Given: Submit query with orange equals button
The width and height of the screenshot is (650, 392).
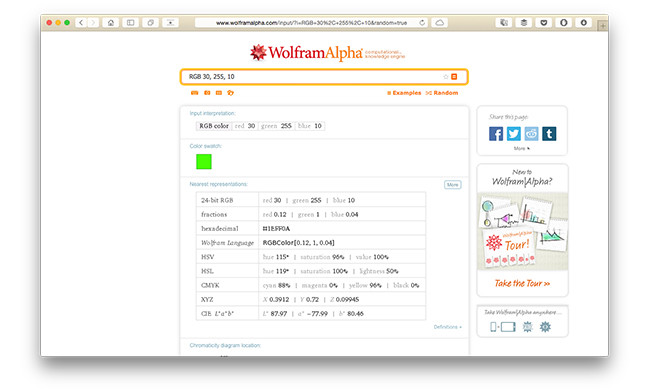Looking at the screenshot, I should click(x=454, y=77).
